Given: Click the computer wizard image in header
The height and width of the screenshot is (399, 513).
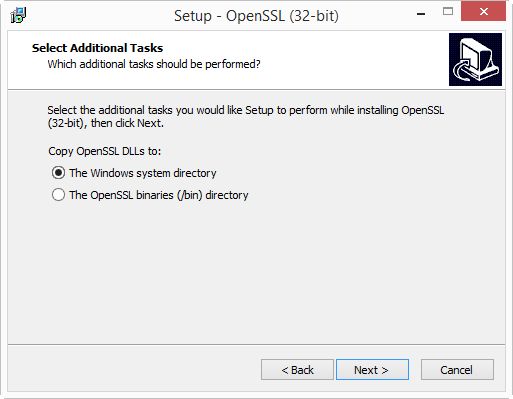Looking at the screenshot, I should (x=475, y=59).
